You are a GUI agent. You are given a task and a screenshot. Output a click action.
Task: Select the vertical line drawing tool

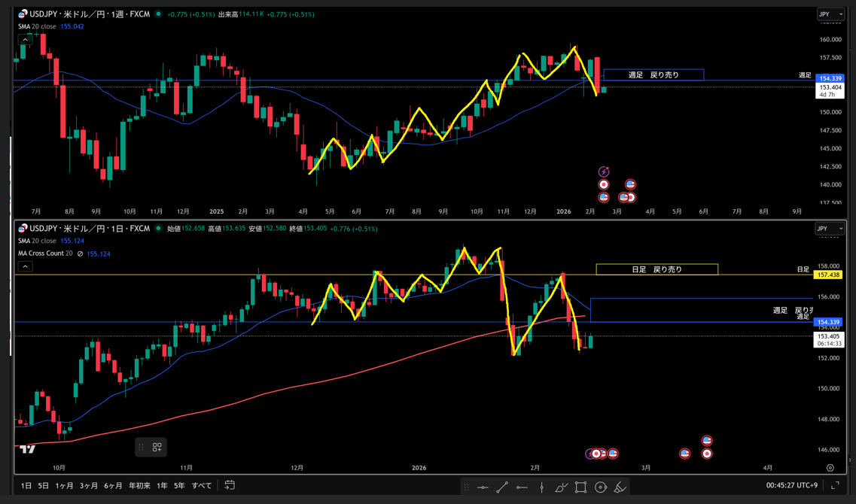tap(541, 487)
